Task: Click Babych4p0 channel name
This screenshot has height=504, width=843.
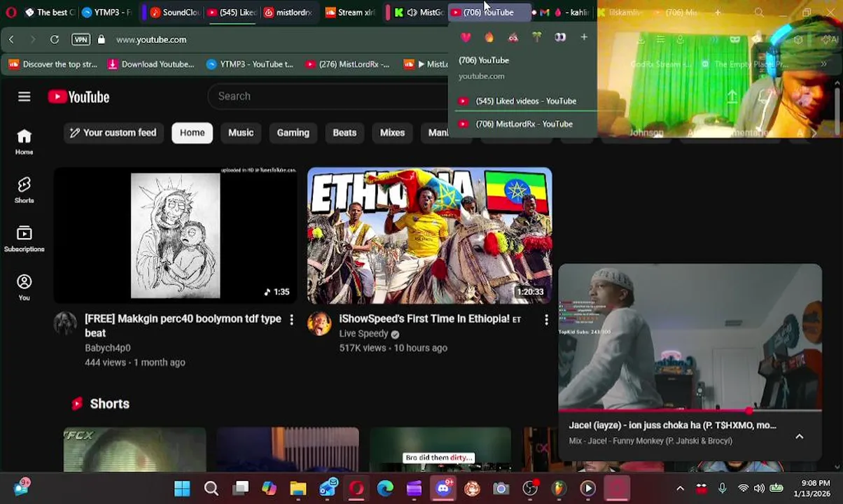Action: [108, 348]
